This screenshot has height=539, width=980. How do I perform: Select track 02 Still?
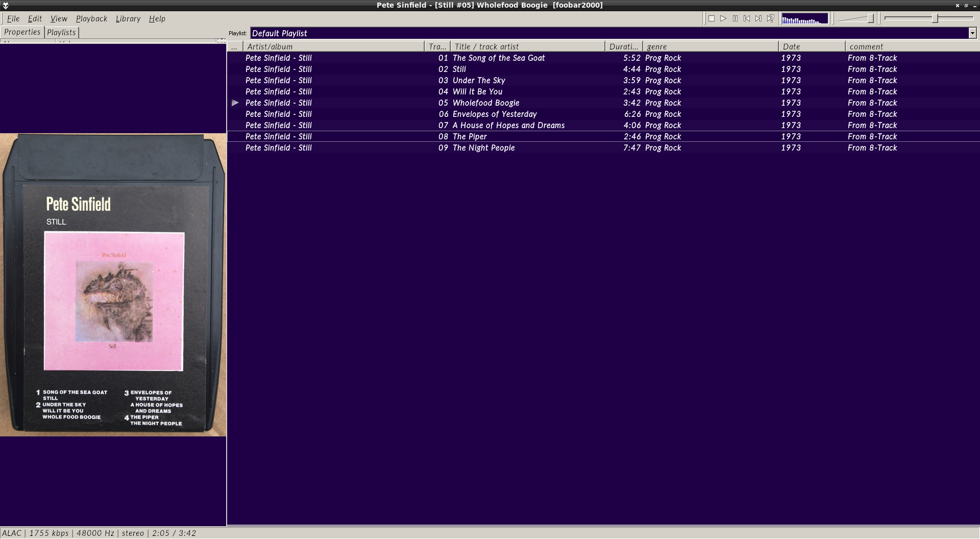coord(603,69)
